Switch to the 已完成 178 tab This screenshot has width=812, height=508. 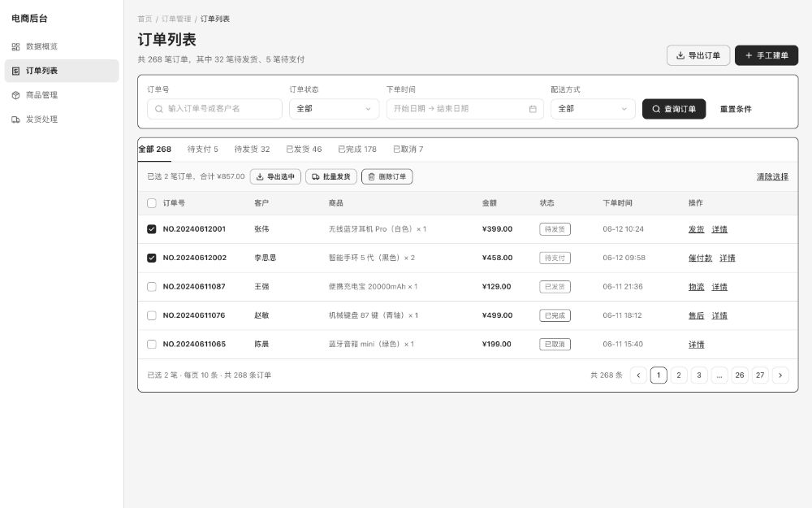pos(357,150)
